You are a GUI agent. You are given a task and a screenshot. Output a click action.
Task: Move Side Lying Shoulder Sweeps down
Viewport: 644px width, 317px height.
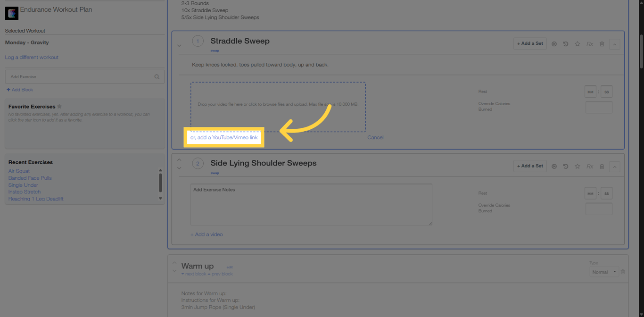point(179,168)
